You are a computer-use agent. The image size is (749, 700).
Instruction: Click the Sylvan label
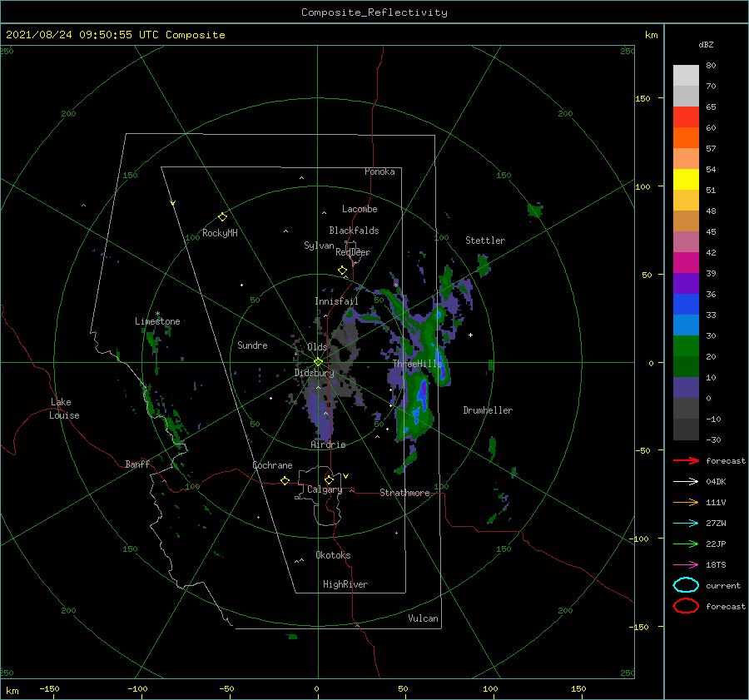tap(319, 246)
